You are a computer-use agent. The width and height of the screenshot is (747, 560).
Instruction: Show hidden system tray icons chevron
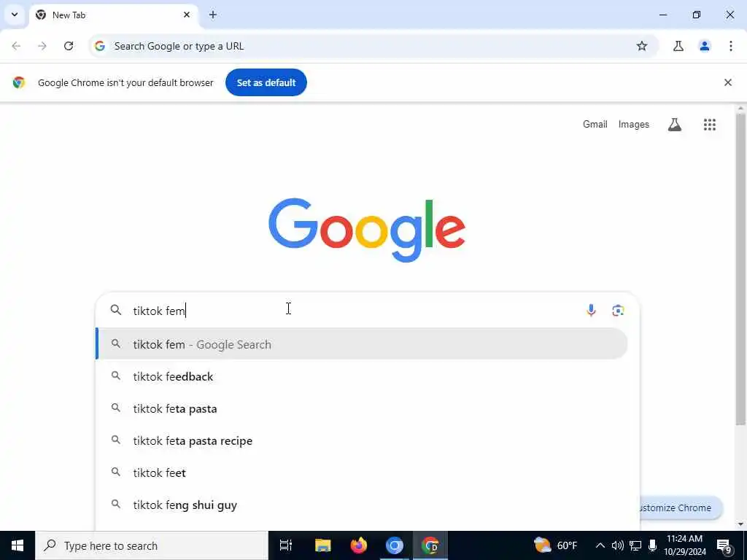(600, 545)
